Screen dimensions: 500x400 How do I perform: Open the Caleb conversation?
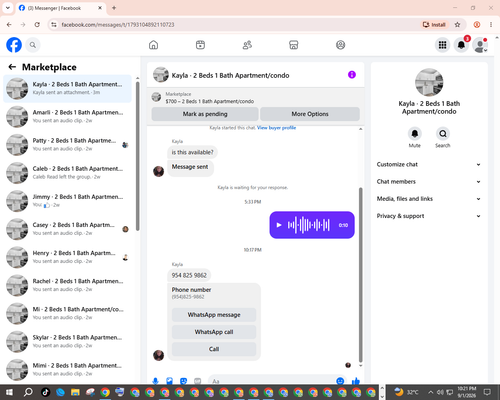pos(67,173)
